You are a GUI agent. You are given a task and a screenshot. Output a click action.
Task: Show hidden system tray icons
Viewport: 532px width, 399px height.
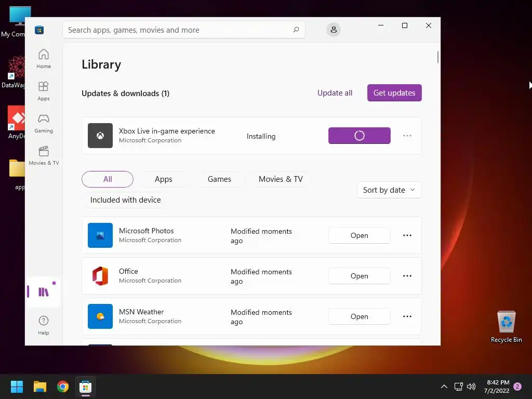444,387
